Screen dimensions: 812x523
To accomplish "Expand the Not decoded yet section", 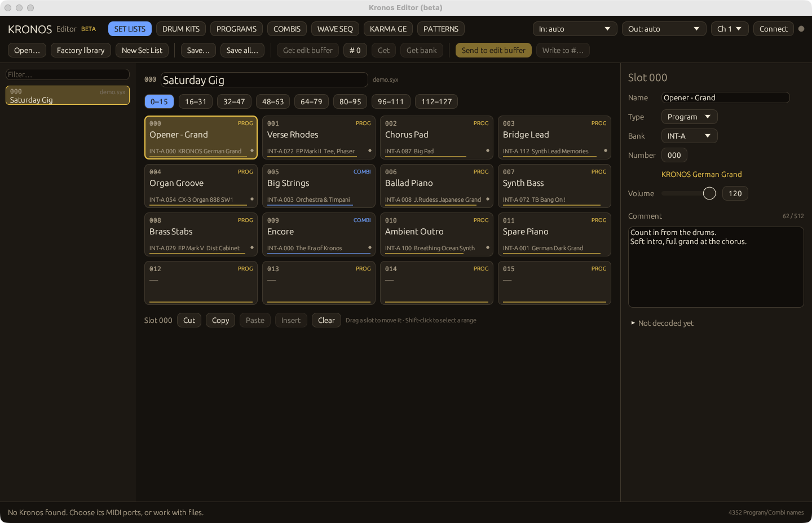I will [x=663, y=323].
